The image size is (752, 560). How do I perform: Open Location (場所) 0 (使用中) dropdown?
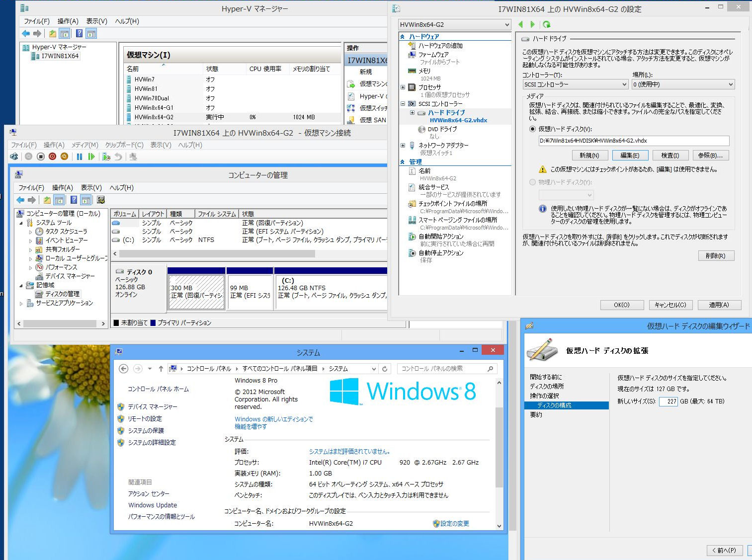click(683, 84)
